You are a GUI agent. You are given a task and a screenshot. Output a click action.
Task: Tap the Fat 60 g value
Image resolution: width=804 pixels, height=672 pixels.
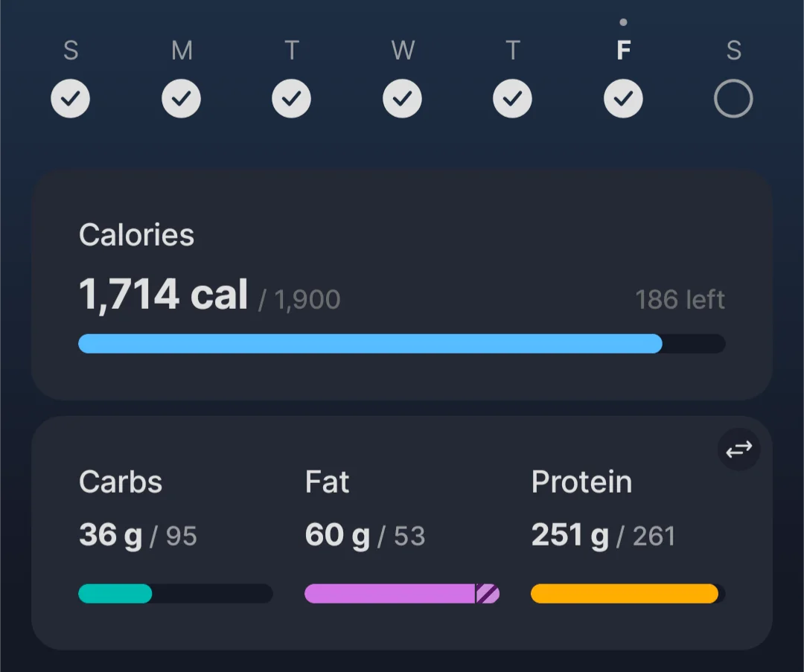point(337,535)
